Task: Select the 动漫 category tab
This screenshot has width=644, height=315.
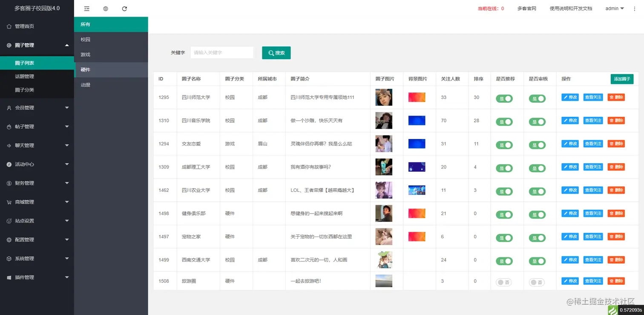Action: 111,85
